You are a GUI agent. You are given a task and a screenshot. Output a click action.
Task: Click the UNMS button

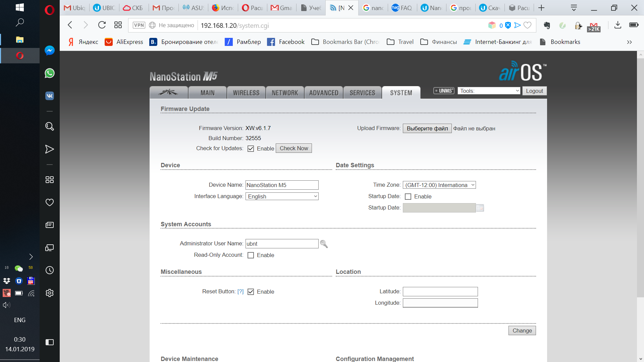click(444, 91)
